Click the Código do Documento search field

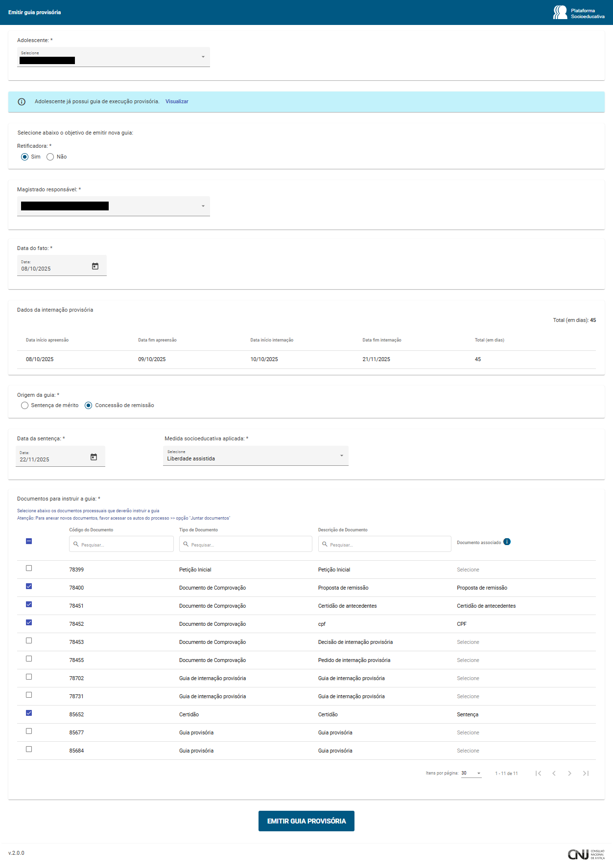click(121, 544)
